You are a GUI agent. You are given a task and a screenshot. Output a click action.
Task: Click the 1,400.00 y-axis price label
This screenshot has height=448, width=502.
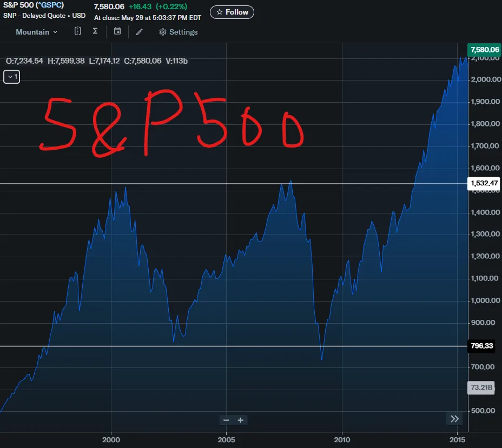(x=485, y=212)
